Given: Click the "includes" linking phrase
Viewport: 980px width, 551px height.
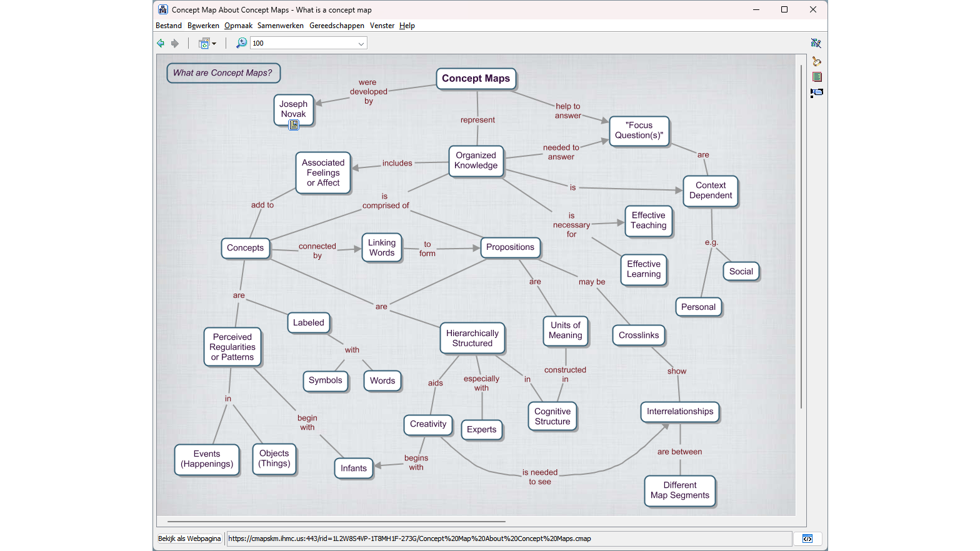Looking at the screenshot, I should (x=397, y=164).
